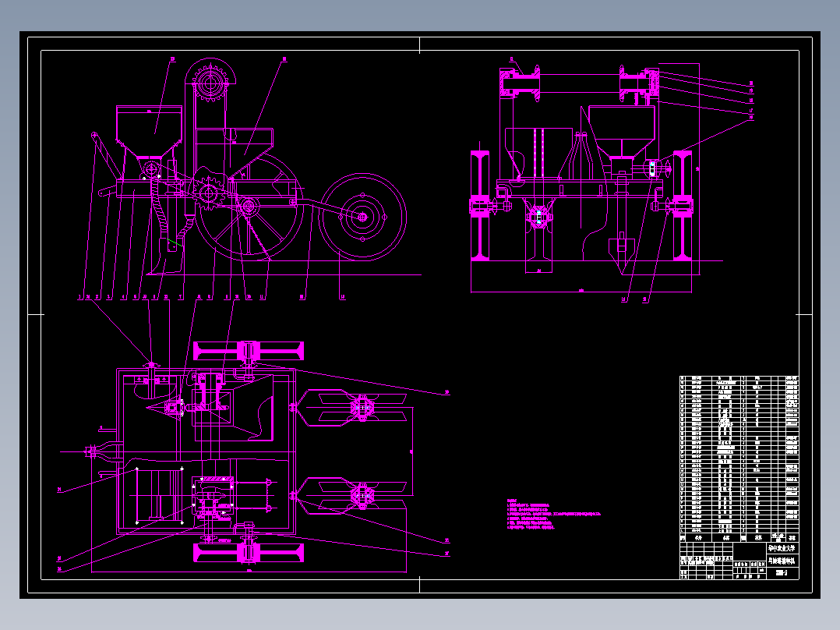Click the upper wheel in the top view

(249, 351)
